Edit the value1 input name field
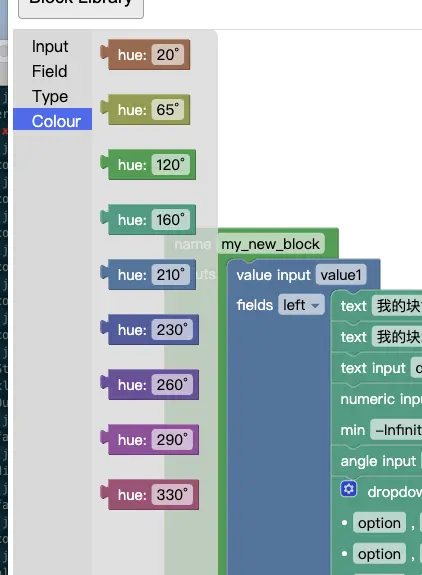 [x=341, y=275]
